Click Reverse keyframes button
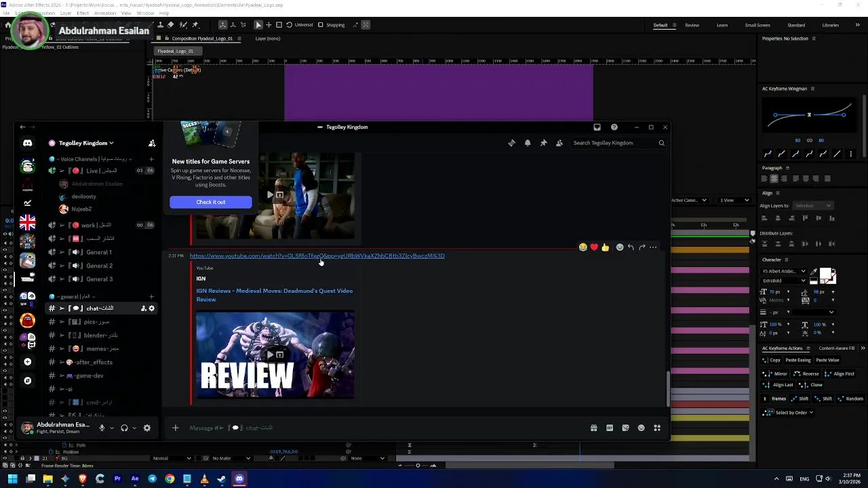The height and width of the screenshot is (488, 868). click(x=806, y=373)
